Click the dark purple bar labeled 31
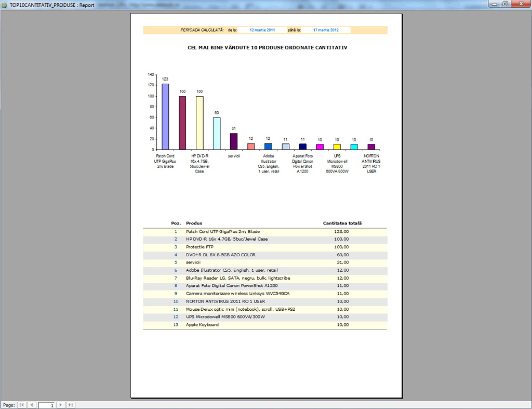The image size is (532, 409). (x=234, y=141)
